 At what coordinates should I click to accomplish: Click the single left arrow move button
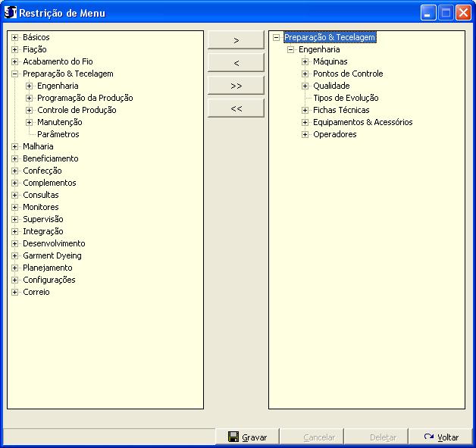236,63
